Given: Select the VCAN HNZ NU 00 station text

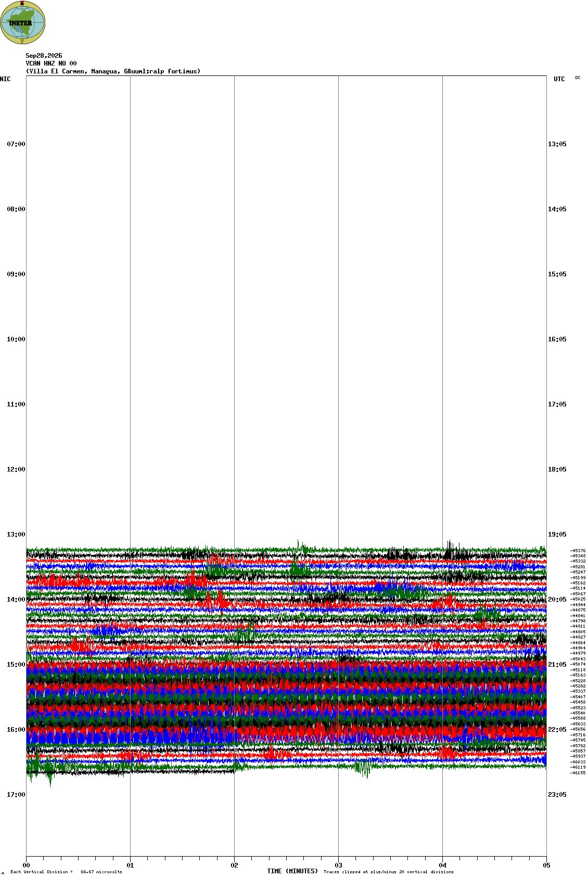Looking at the screenshot, I should [51, 63].
